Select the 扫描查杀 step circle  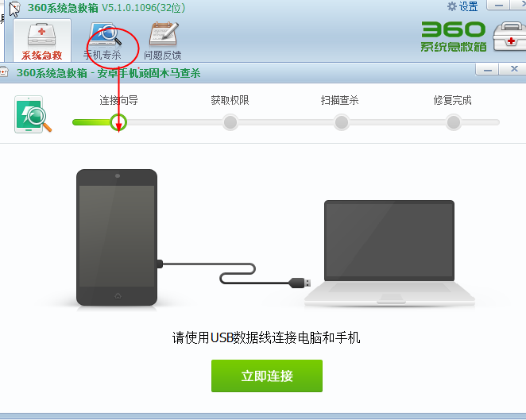point(342,122)
